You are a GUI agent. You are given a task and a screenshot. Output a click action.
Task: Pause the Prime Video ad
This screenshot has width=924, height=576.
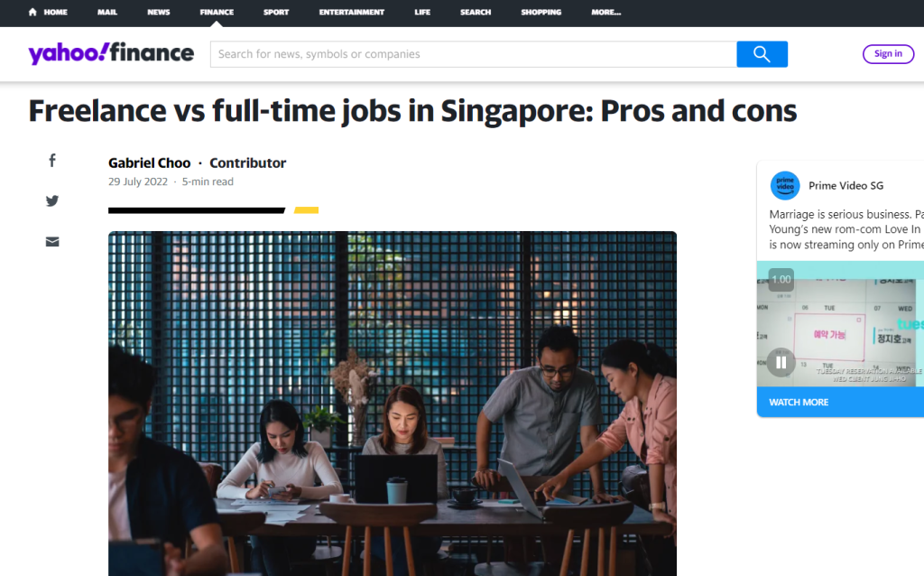point(781,363)
